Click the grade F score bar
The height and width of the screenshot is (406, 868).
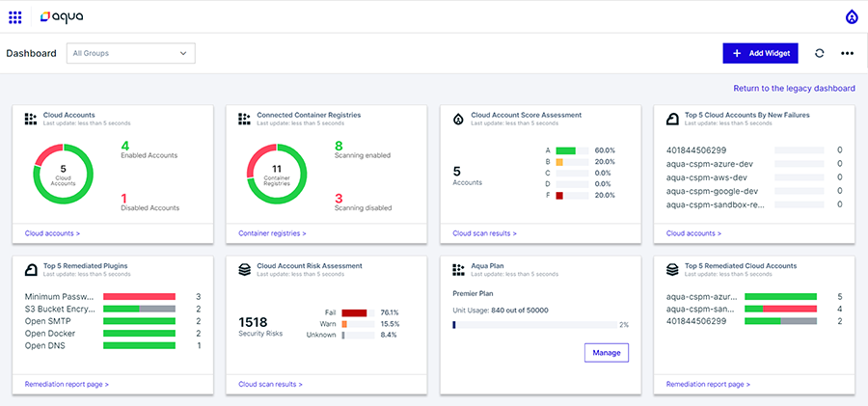click(572, 195)
